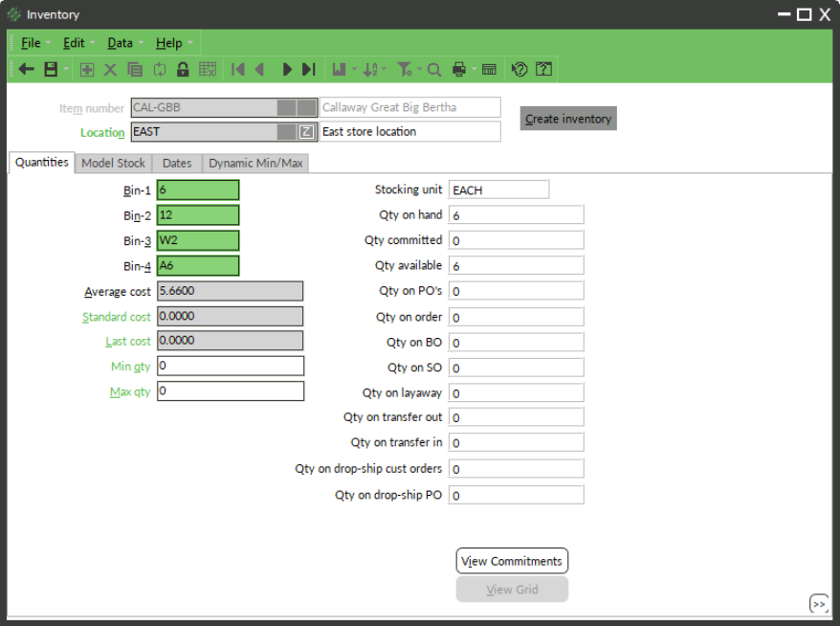Screen dimensions: 840x626
Task: Click the Delete record X icon
Action: [x=110, y=69]
